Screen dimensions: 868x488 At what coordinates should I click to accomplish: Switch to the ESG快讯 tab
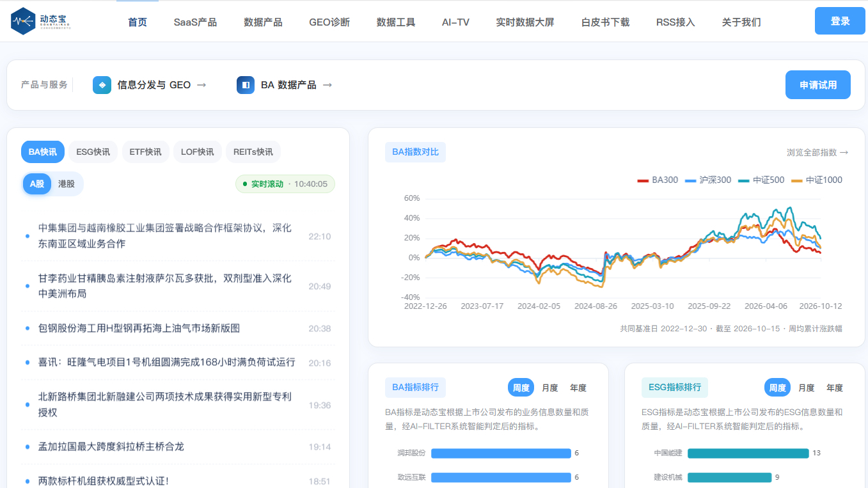[93, 152]
